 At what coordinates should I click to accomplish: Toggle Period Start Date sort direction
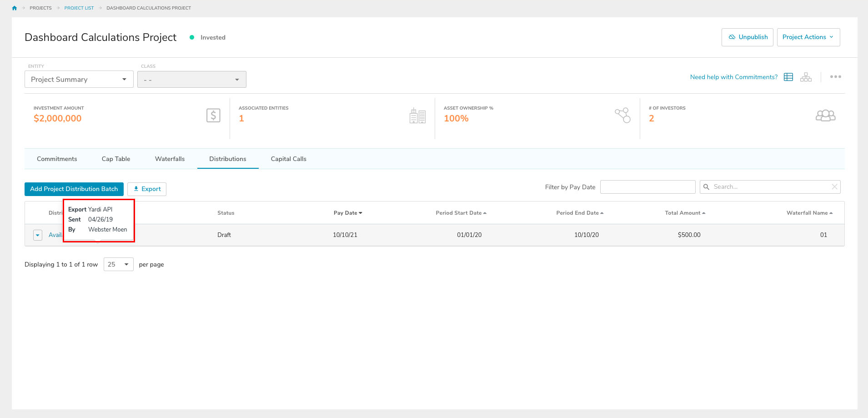click(461, 212)
